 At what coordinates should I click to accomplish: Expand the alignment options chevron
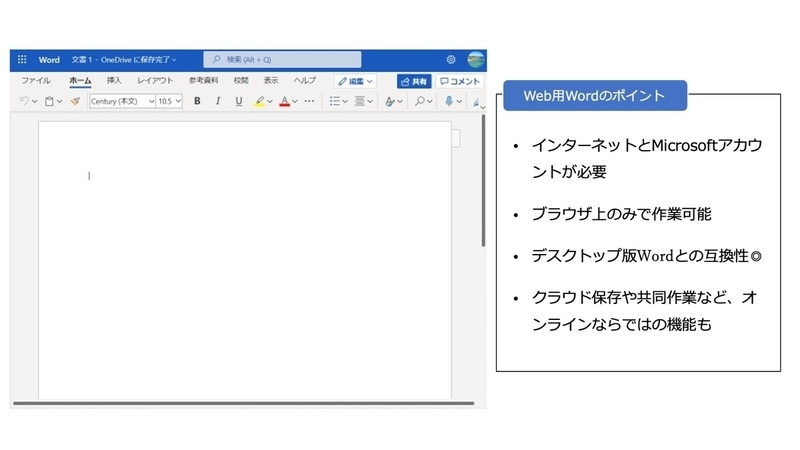click(x=370, y=102)
